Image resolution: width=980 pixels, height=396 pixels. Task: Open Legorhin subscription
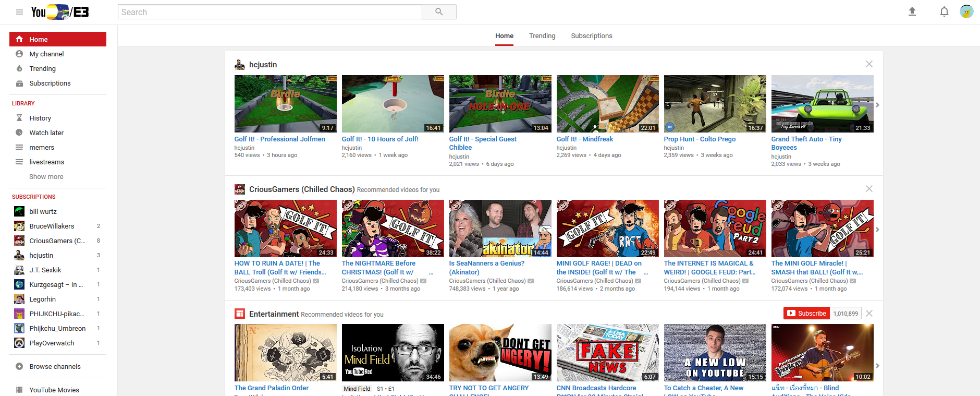(58, 299)
